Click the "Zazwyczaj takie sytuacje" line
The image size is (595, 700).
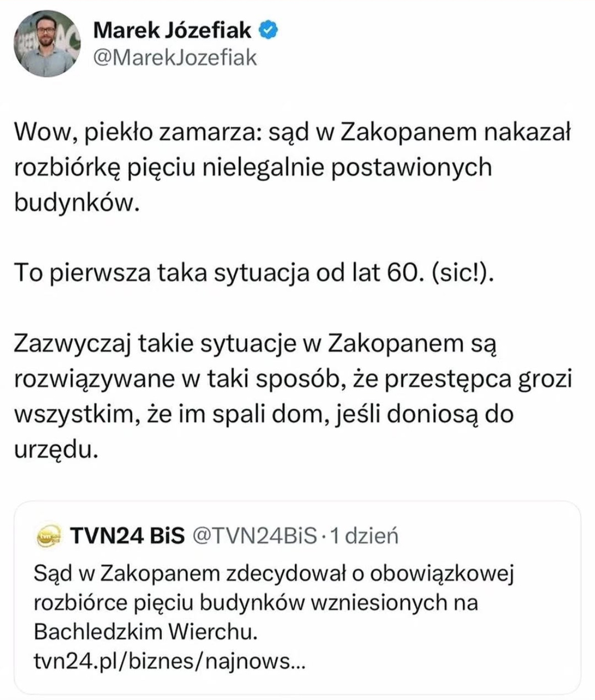(x=256, y=343)
